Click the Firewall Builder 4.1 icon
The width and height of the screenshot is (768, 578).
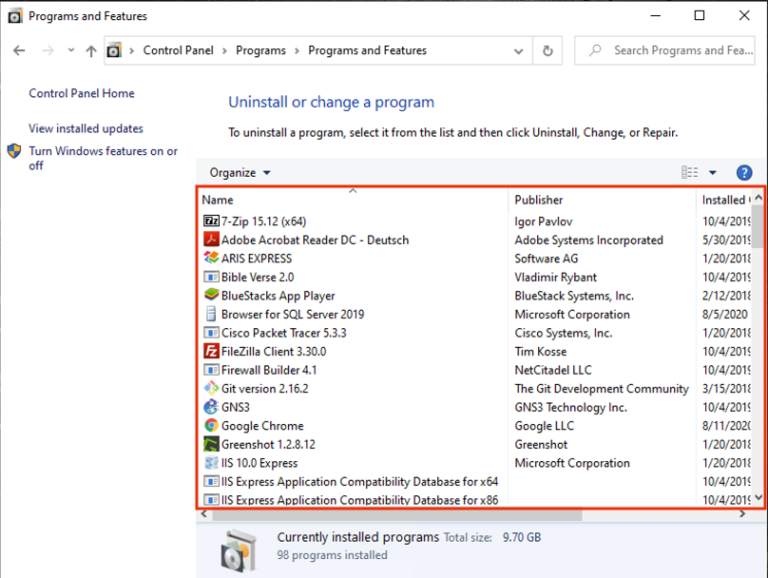[x=211, y=370]
